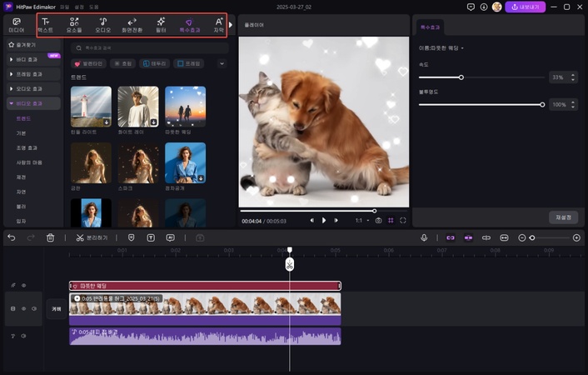
Task: Toggle fullscreen preview in the player
Action: coord(403,220)
